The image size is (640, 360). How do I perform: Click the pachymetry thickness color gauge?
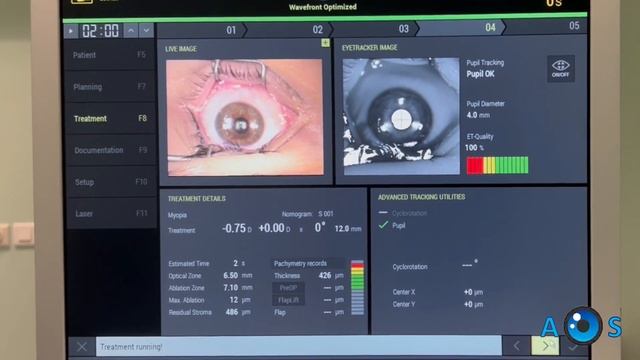click(358, 288)
